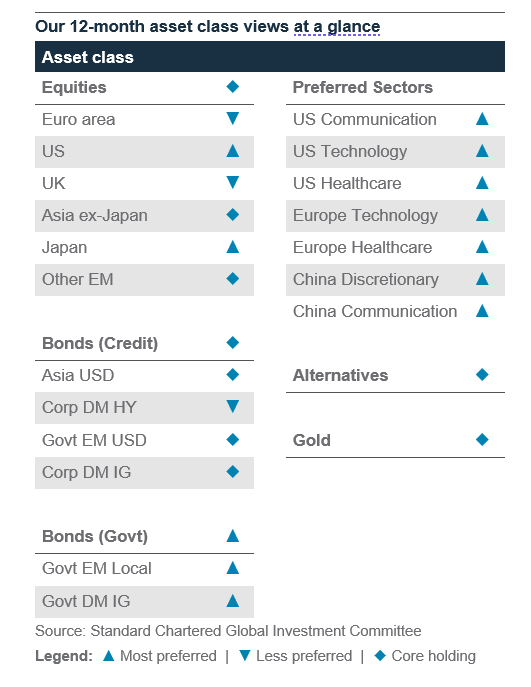Click the Bonds (Credit) heading

click(100, 344)
